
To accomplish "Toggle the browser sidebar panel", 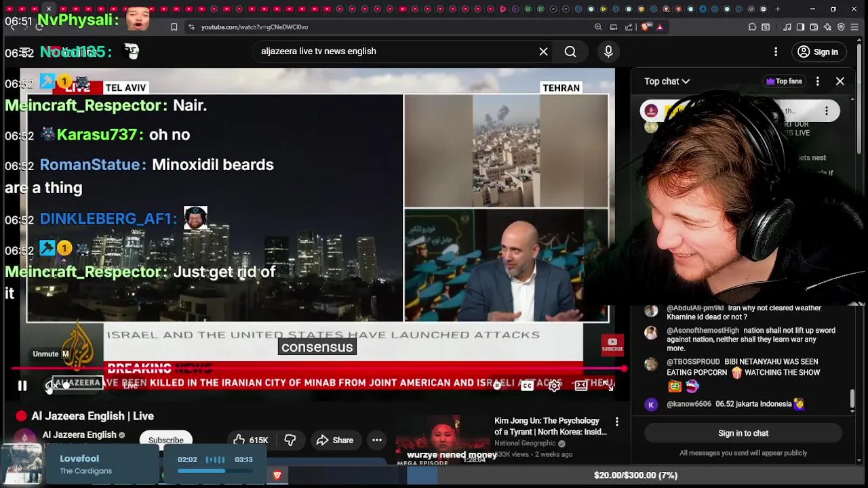I will 800,27.
